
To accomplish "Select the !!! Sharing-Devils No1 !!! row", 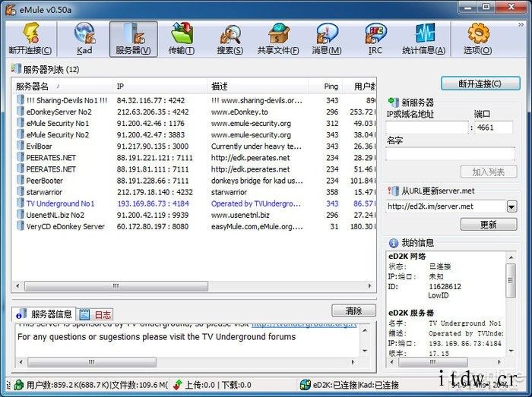I will coord(195,100).
